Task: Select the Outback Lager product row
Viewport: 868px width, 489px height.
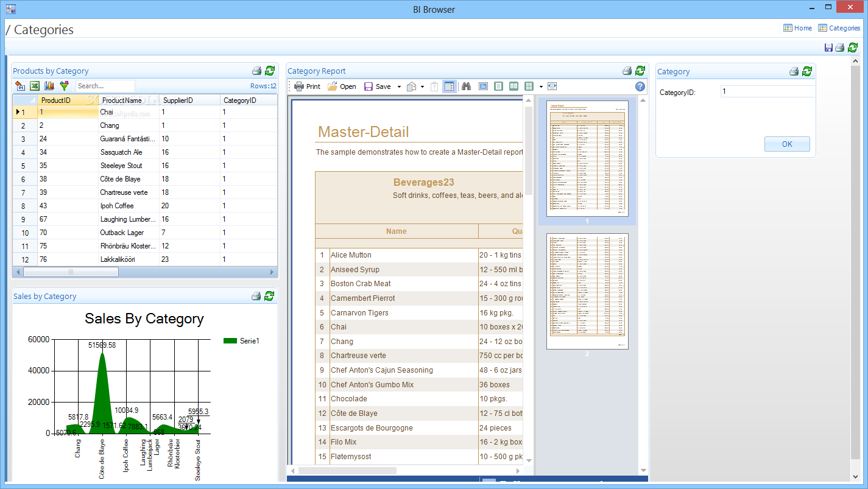Action: [x=145, y=233]
